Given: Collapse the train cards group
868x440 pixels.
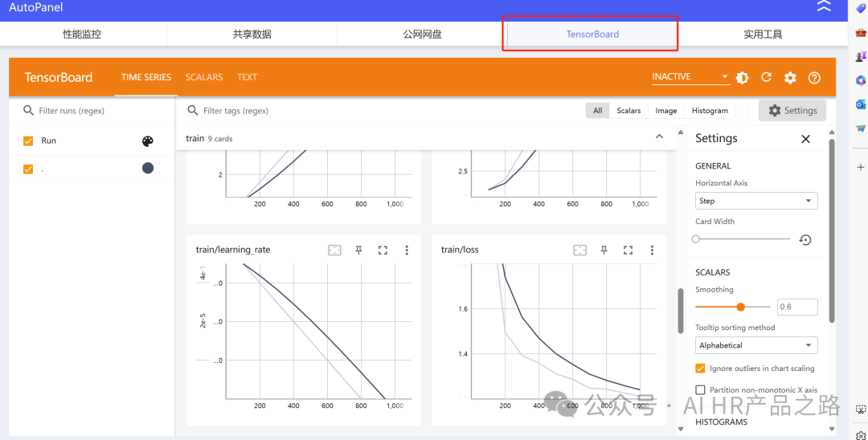Looking at the screenshot, I should click(659, 137).
